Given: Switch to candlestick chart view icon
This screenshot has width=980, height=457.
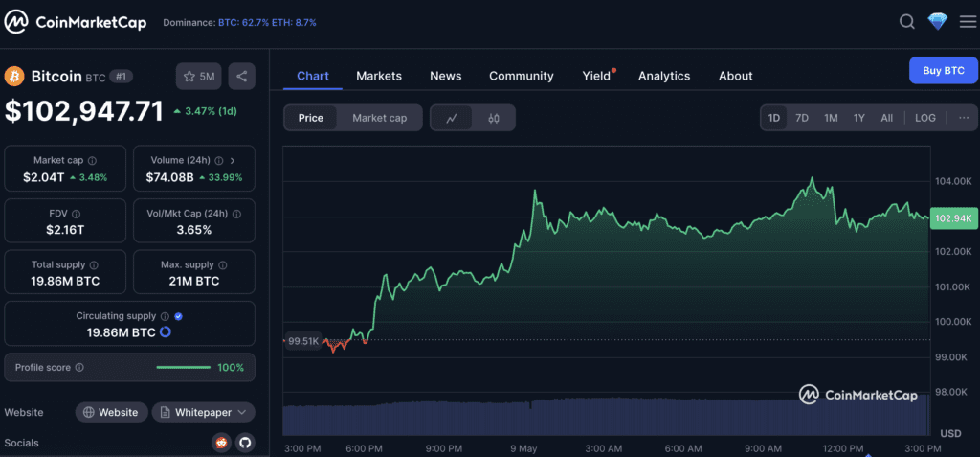Looking at the screenshot, I should [494, 118].
